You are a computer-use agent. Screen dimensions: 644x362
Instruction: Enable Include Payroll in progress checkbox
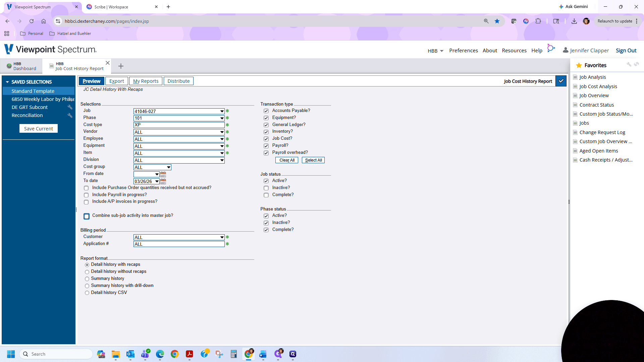coord(86,195)
